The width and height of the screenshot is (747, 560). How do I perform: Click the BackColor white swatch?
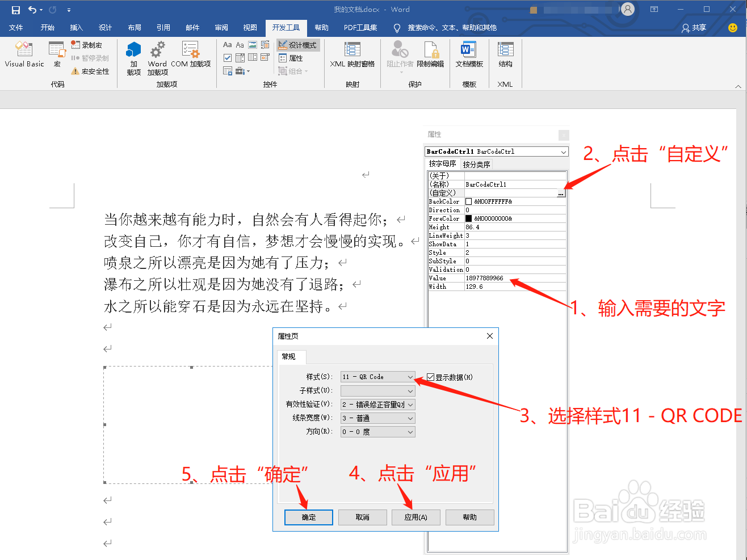(468, 201)
